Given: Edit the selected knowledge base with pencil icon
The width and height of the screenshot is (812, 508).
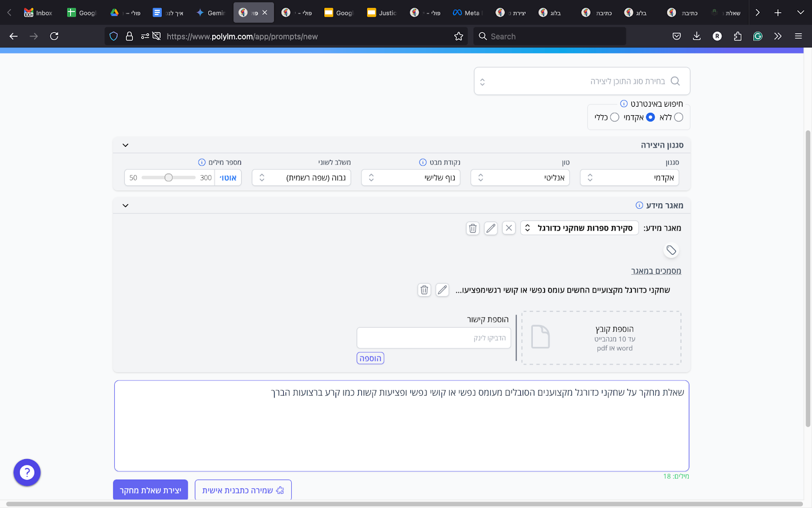Looking at the screenshot, I should click(491, 228).
